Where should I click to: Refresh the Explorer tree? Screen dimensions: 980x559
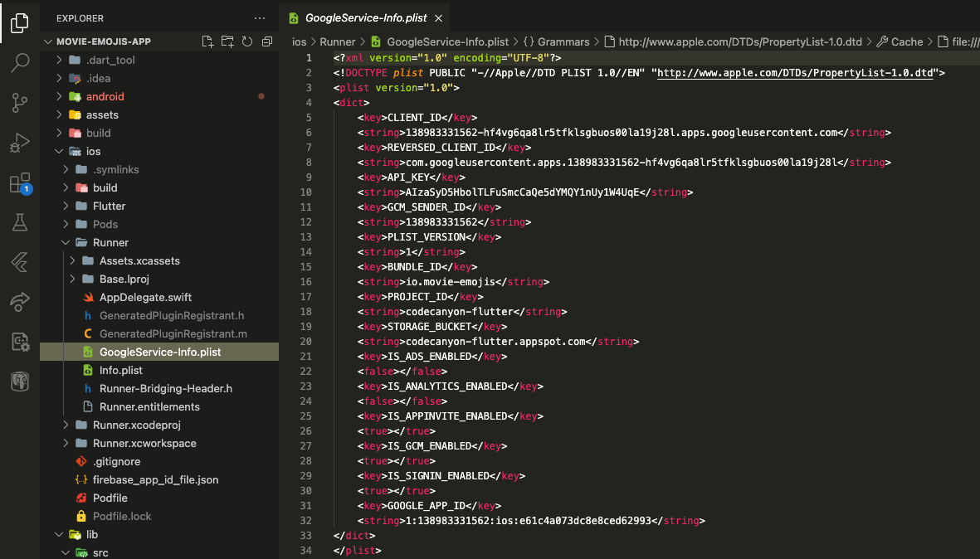(247, 41)
